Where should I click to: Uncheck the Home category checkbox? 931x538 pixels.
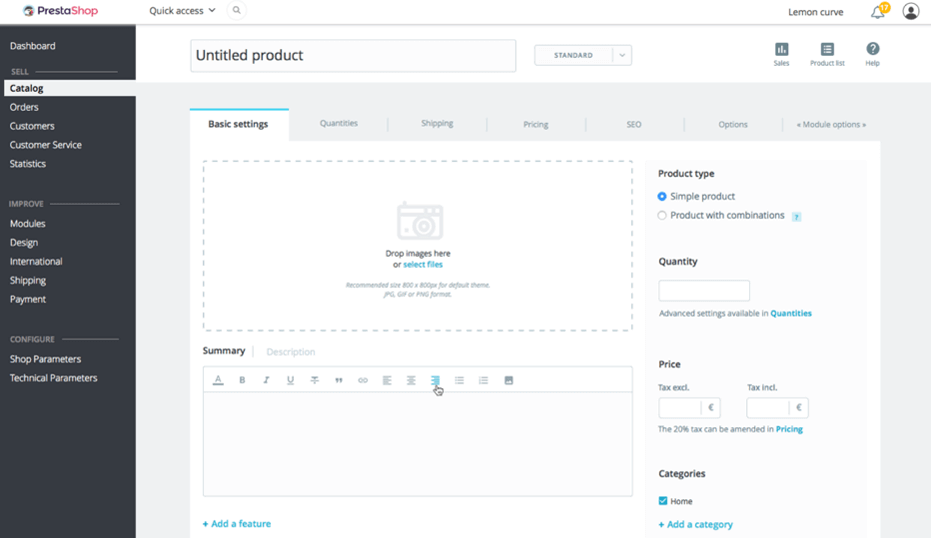click(663, 501)
